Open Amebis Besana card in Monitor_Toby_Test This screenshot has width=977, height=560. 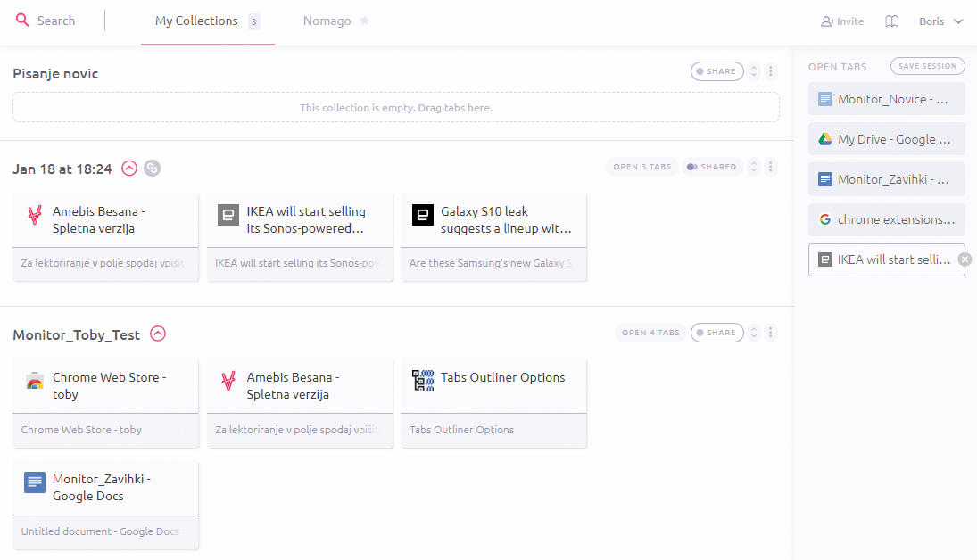tap(300, 403)
